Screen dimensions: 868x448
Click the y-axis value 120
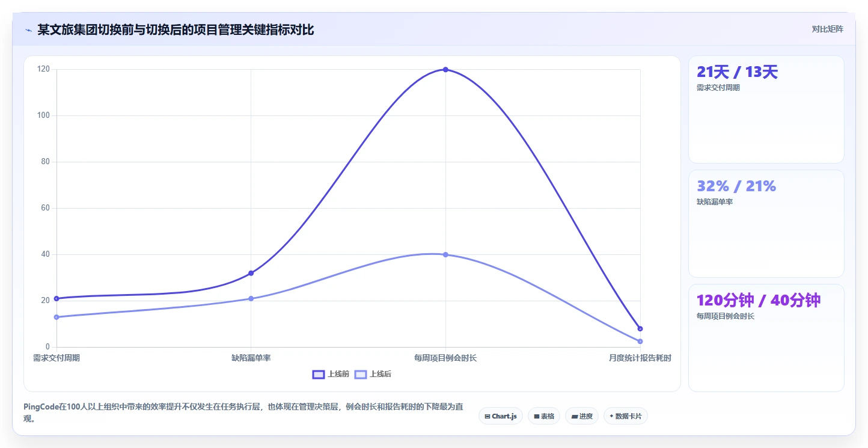click(44, 69)
